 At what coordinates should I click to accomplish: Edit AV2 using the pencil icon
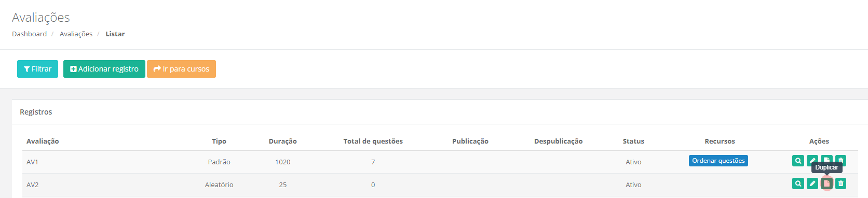[x=812, y=183]
